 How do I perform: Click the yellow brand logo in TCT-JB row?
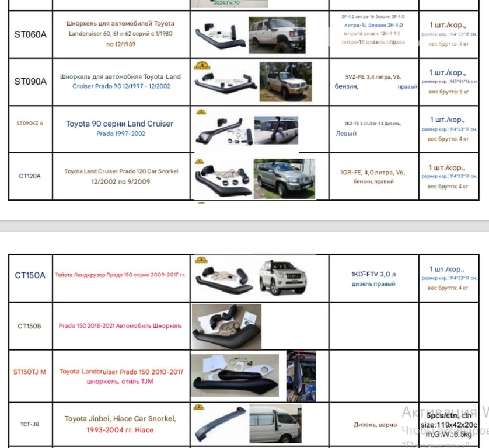click(201, 406)
